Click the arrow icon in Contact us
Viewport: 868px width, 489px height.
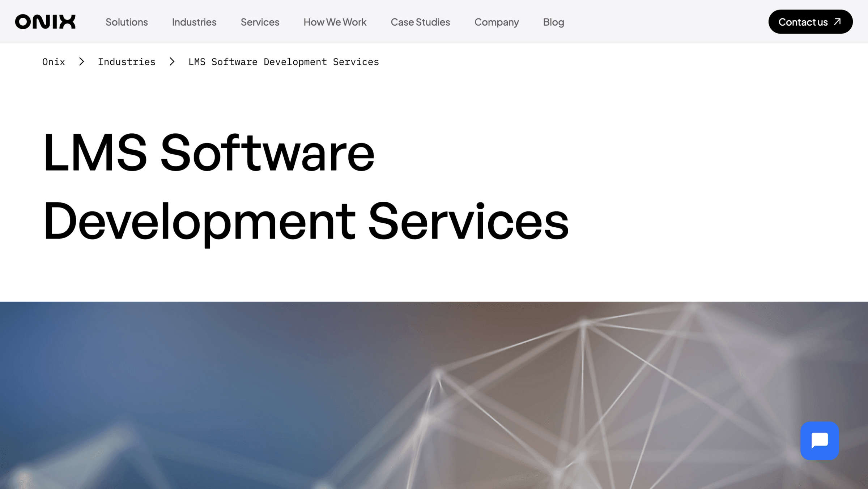[837, 22]
